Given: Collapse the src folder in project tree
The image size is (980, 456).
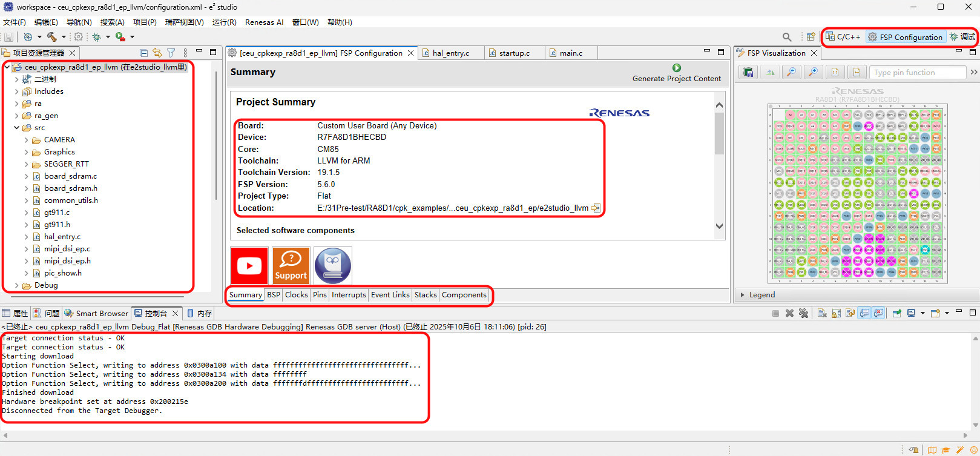Looking at the screenshot, I should [16, 128].
